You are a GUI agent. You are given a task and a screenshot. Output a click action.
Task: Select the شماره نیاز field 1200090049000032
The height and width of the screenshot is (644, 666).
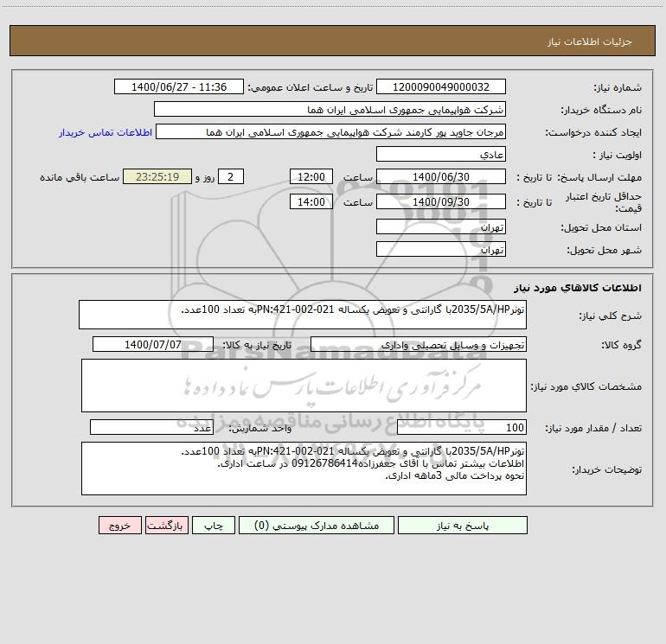tap(441, 86)
